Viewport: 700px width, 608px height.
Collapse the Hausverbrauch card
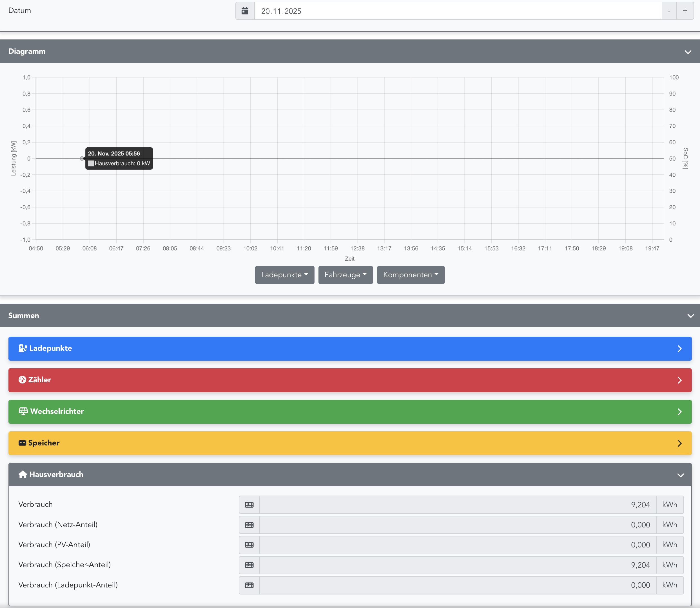tap(680, 475)
